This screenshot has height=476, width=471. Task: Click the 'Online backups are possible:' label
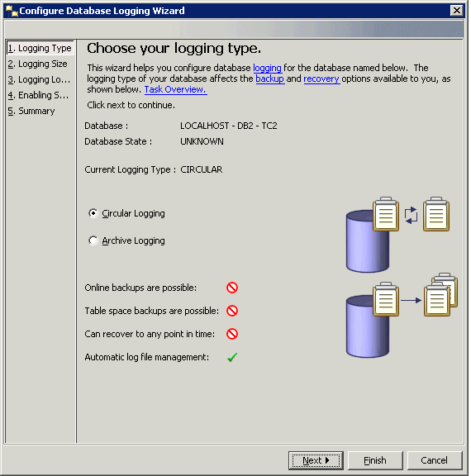tap(140, 288)
